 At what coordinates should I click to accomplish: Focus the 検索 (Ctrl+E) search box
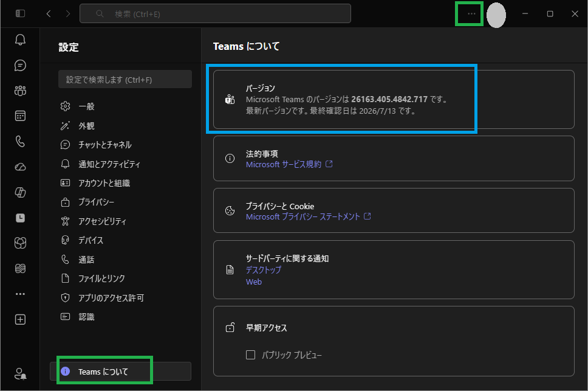tap(215, 14)
